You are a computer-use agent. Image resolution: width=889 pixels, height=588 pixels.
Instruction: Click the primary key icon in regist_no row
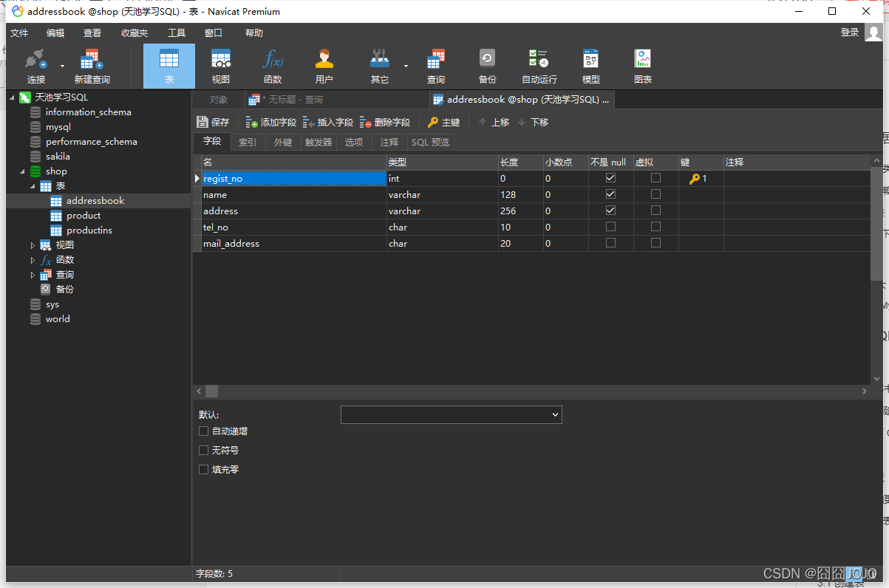[x=695, y=179]
